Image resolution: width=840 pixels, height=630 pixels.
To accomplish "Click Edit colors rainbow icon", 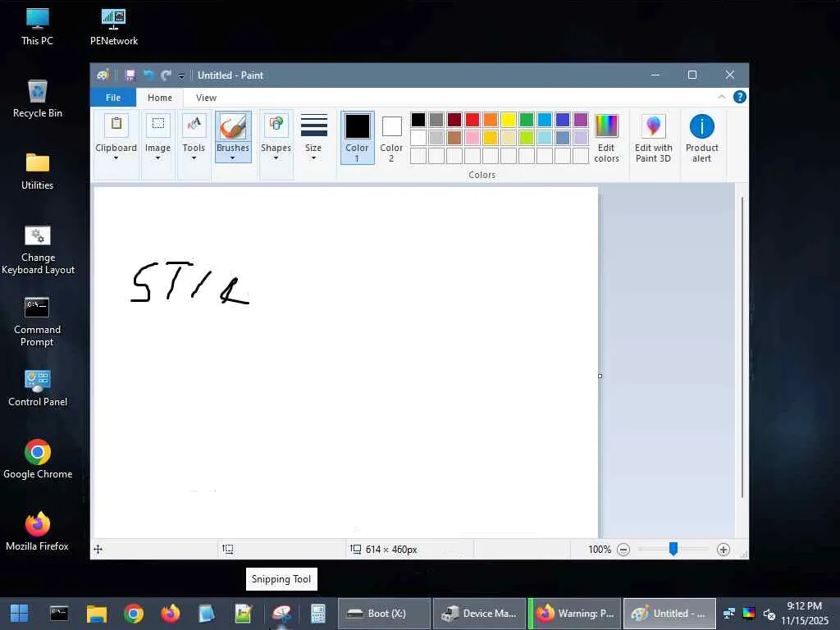I will 606,126.
